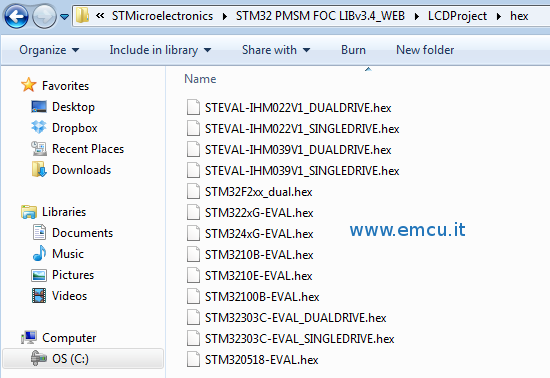Open the recent pages dropdown arrow
The image size is (550, 378).
pyautogui.click(x=65, y=16)
